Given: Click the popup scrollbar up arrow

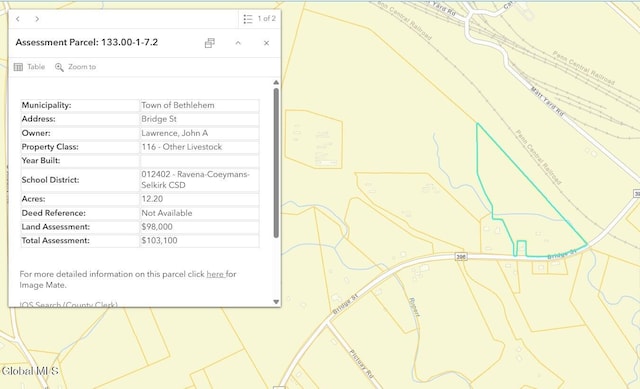Looking at the screenshot, I should (276, 83).
